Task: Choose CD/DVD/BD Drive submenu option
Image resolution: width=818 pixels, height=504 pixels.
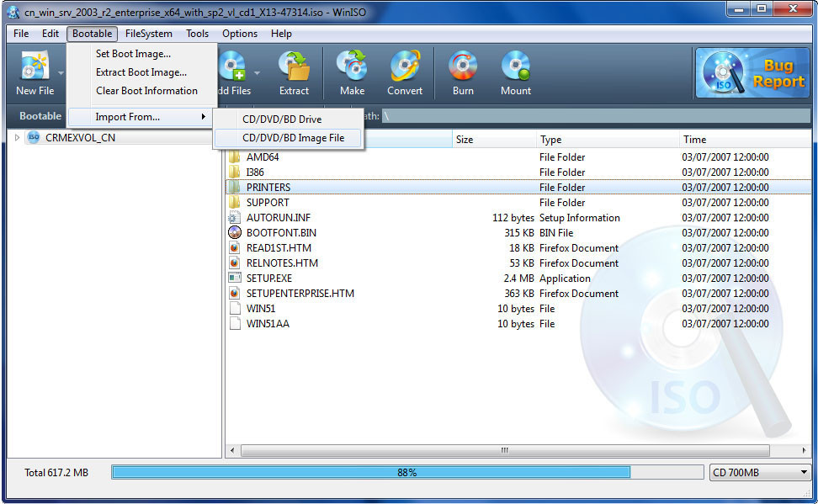Action: [288, 119]
